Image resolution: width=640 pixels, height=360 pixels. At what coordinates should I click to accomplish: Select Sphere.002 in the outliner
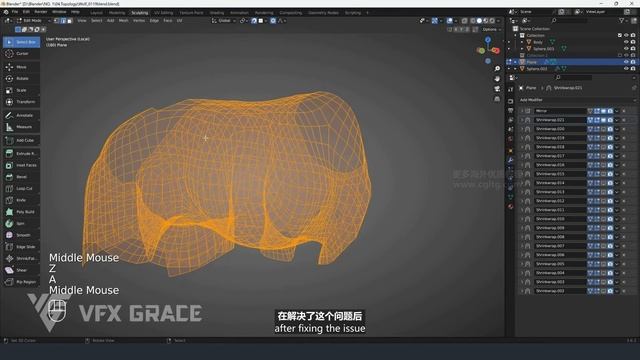point(537,69)
